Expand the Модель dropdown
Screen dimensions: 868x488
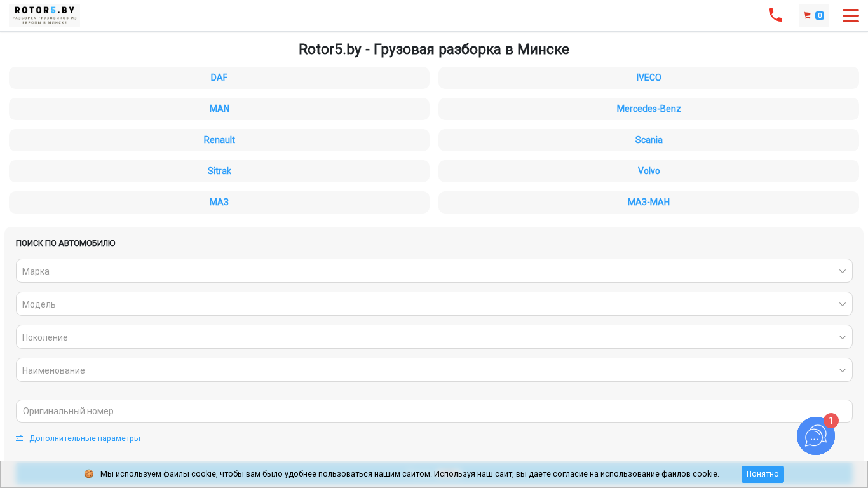point(434,304)
